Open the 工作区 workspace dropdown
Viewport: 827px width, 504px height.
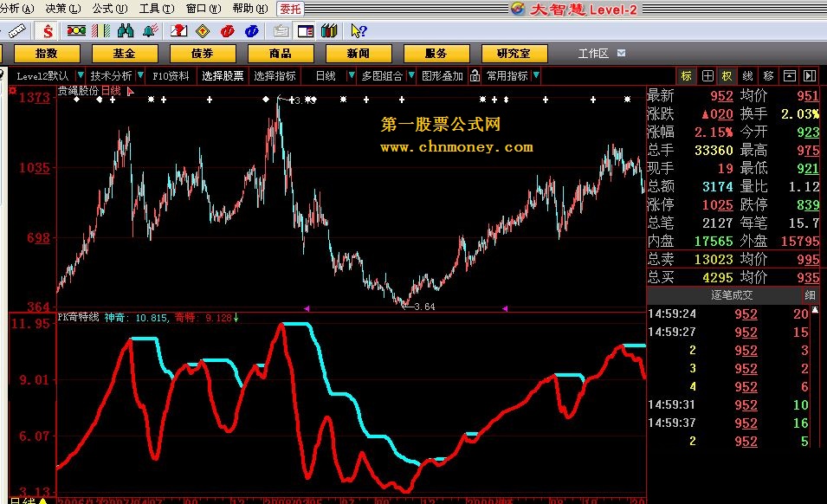pos(621,53)
